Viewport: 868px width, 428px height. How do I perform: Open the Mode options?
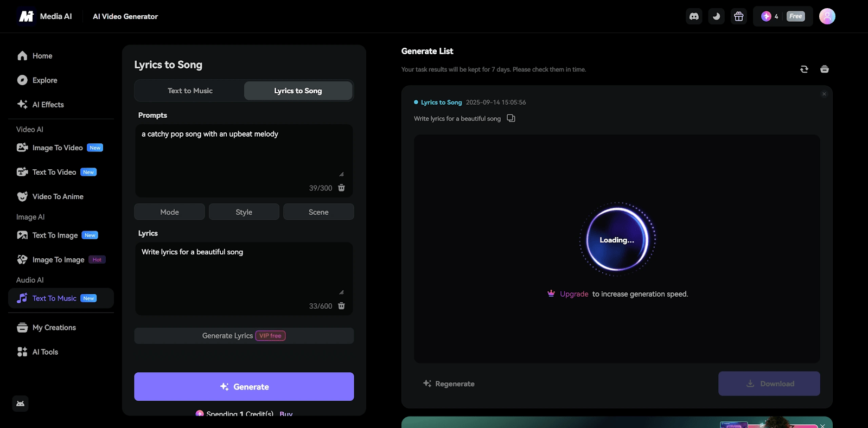point(169,212)
